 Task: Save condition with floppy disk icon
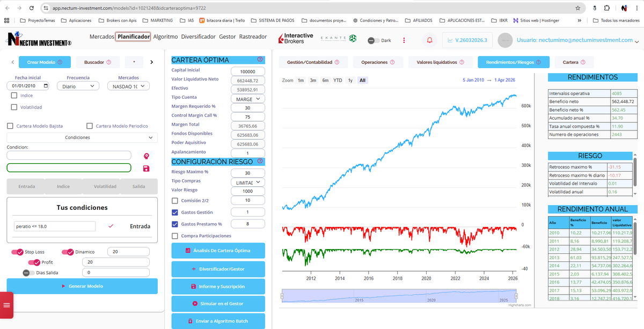pyautogui.click(x=146, y=168)
